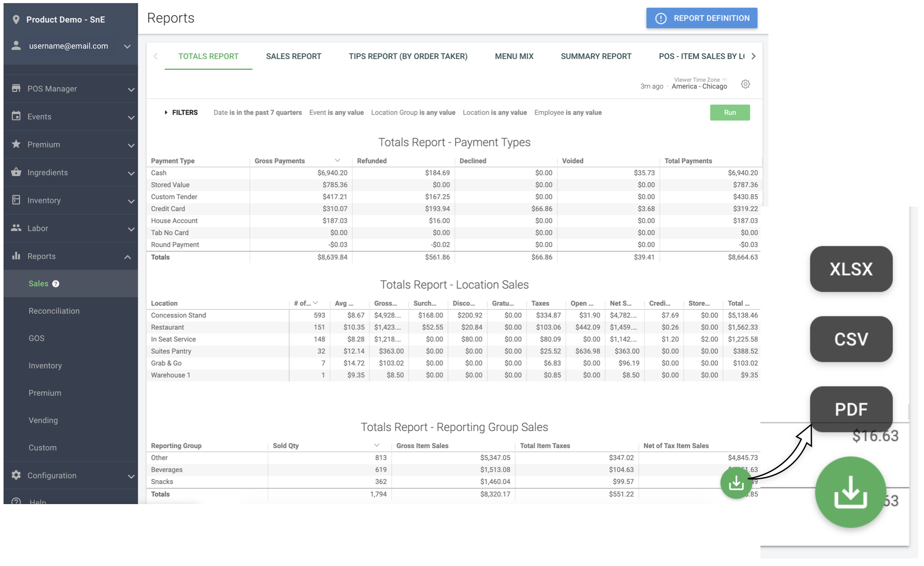Click the Suites Pantry location row
Viewport: 924px width, 566px height.
(x=454, y=351)
